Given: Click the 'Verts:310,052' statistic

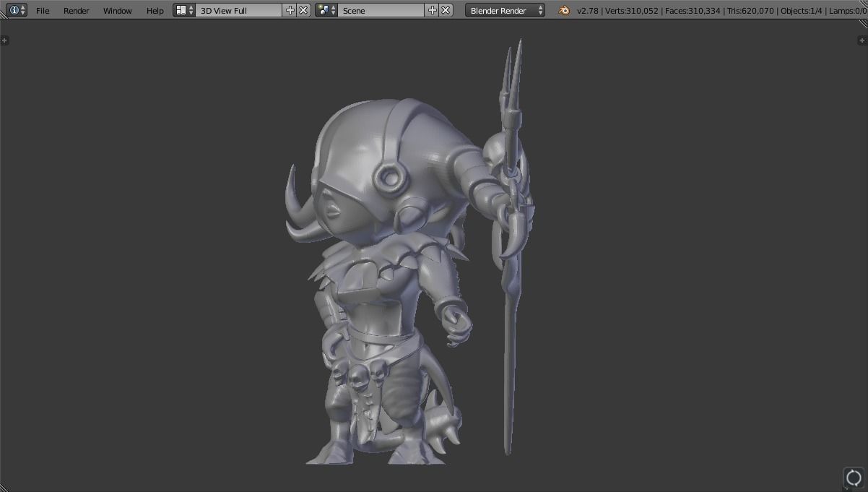Looking at the screenshot, I should click(630, 11).
